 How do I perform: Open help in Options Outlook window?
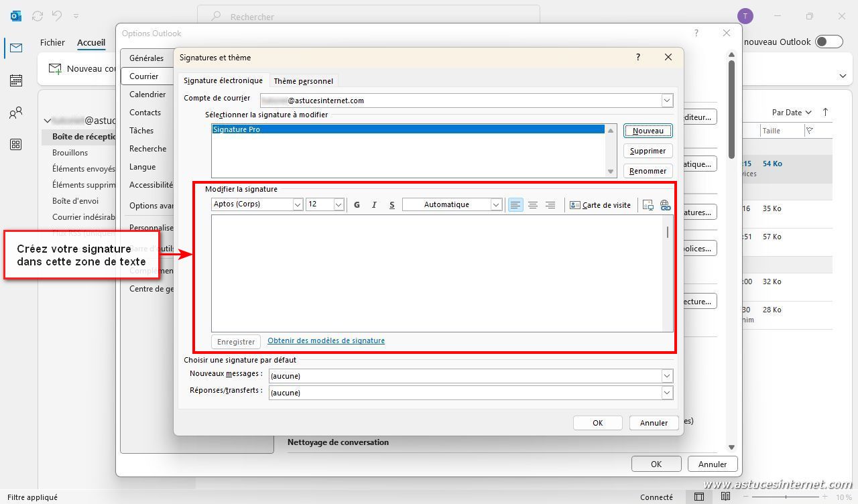coord(696,33)
